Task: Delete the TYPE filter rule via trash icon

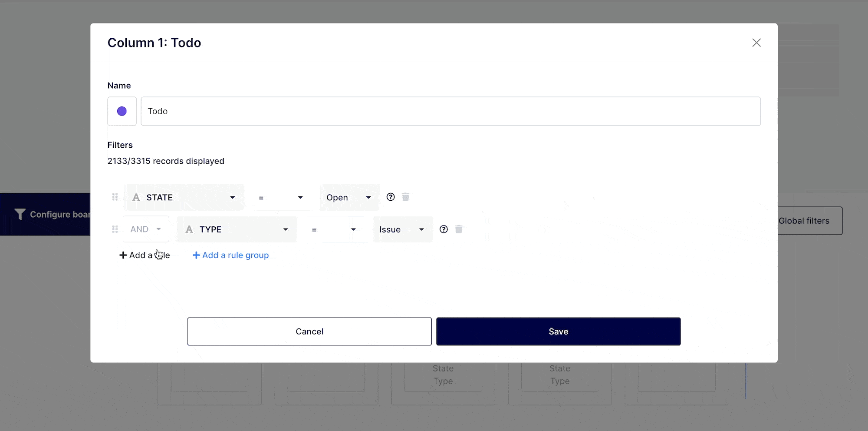Action: [x=459, y=229]
